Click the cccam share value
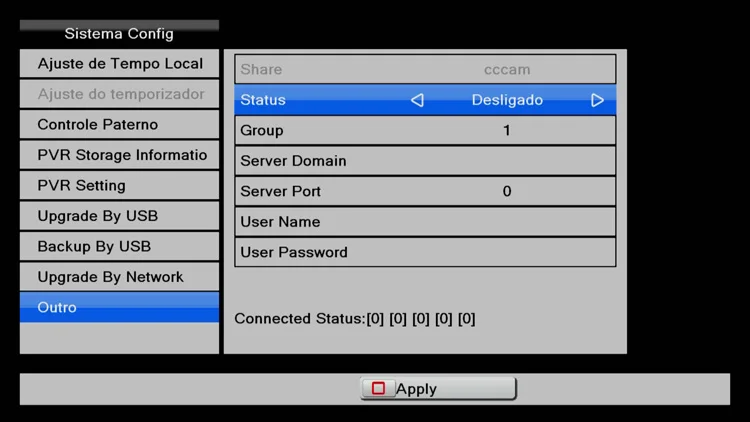The width and height of the screenshot is (750, 422). tap(507, 70)
